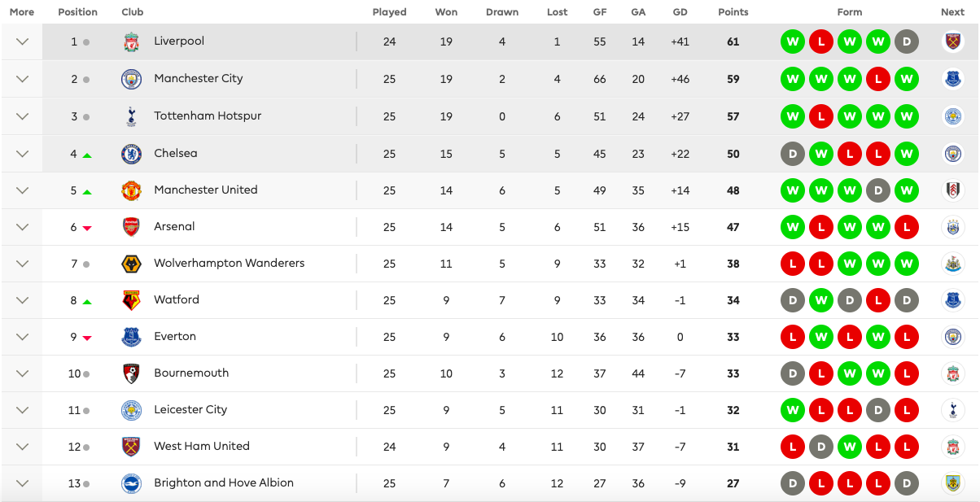Open the Leicester City club link
Image resolution: width=980 pixels, height=502 pixels.
click(190, 409)
